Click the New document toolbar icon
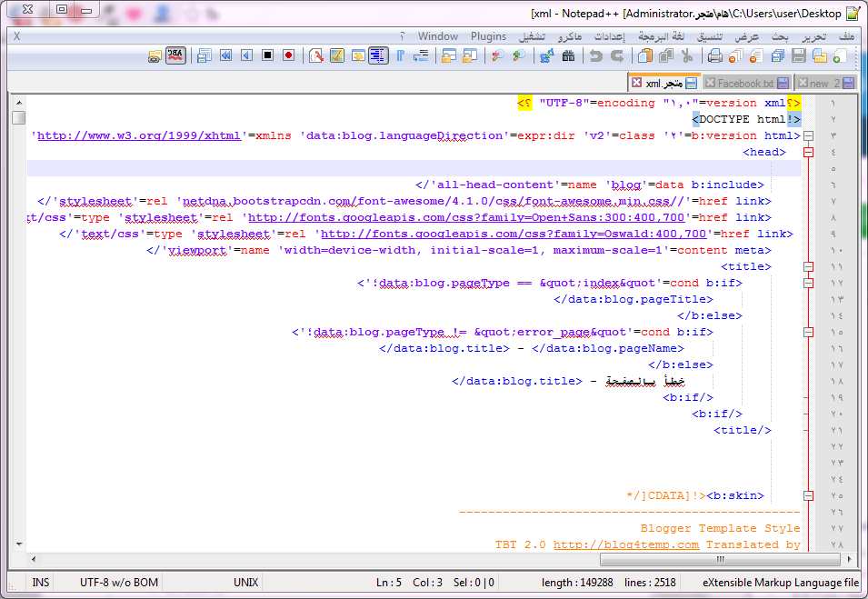 pos(840,55)
